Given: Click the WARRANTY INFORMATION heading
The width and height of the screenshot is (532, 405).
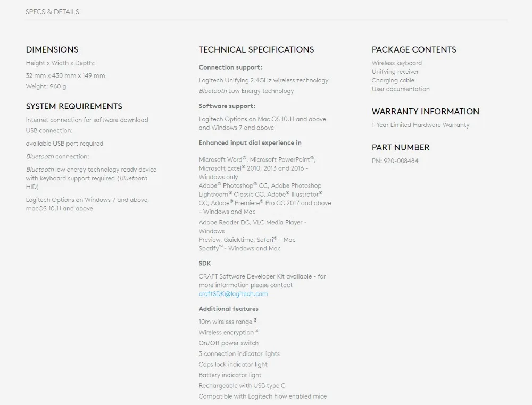Looking at the screenshot, I should 426,112.
